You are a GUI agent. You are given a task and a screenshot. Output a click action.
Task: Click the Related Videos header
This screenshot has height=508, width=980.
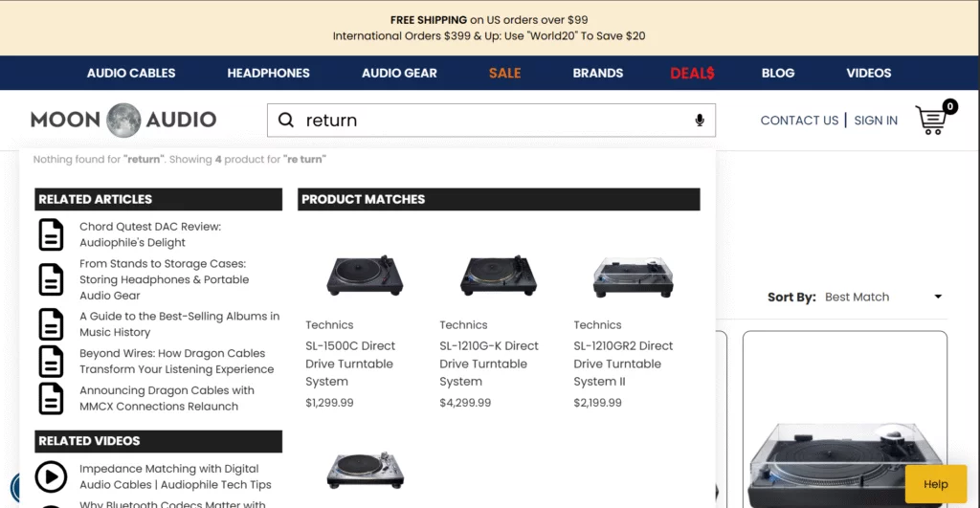(x=158, y=441)
